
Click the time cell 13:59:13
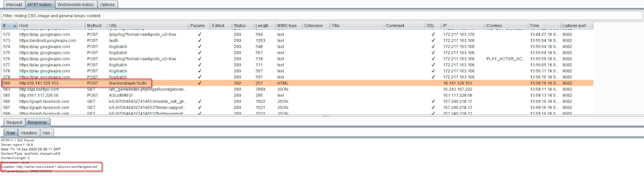click(544, 96)
